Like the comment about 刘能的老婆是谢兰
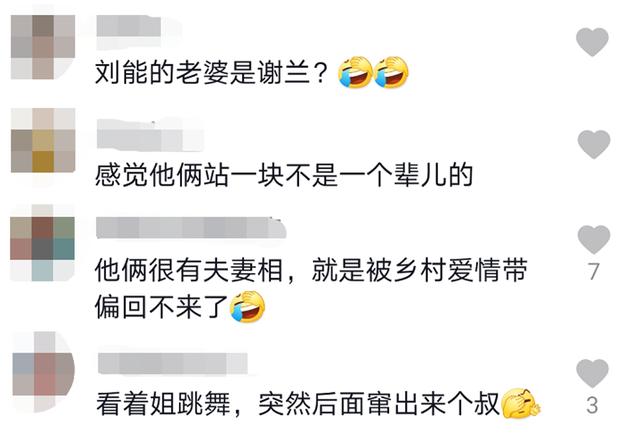This screenshot has width=640, height=442. 592,42
